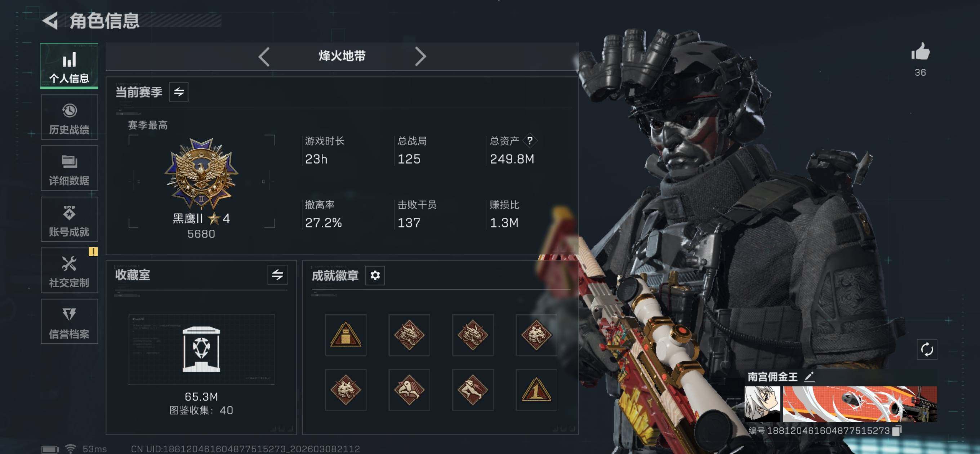View the 收藏室 collection showcase
The width and height of the screenshot is (980, 454).
pos(201,350)
